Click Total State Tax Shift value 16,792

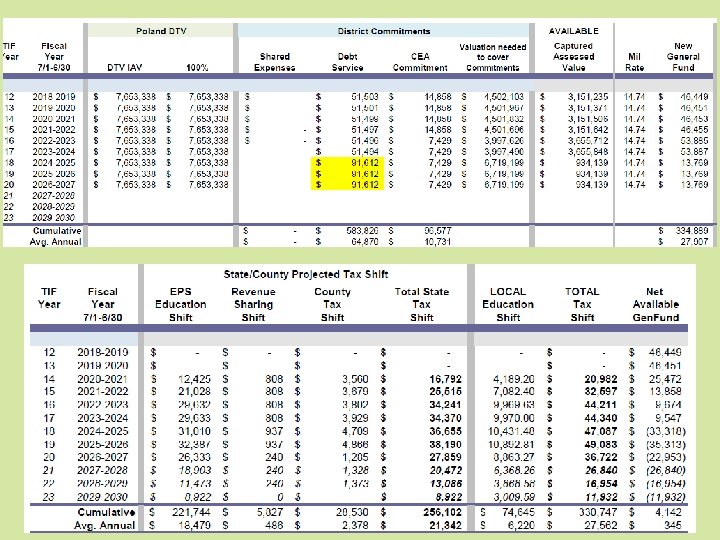(445, 379)
